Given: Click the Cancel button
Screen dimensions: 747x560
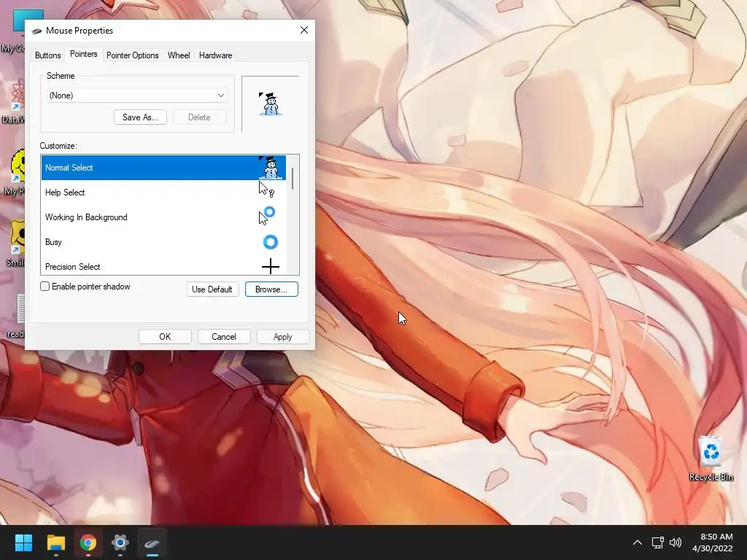Looking at the screenshot, I should point(224,337).
